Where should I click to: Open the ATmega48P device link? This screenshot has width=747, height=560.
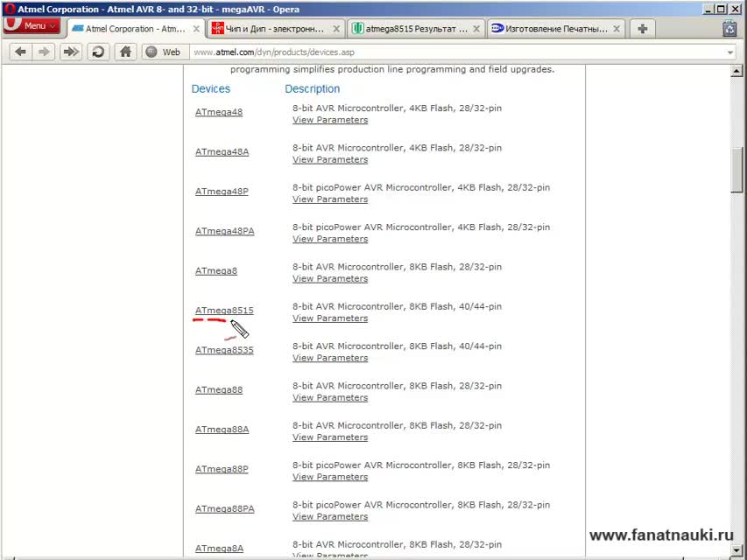(x=222, y=192)
